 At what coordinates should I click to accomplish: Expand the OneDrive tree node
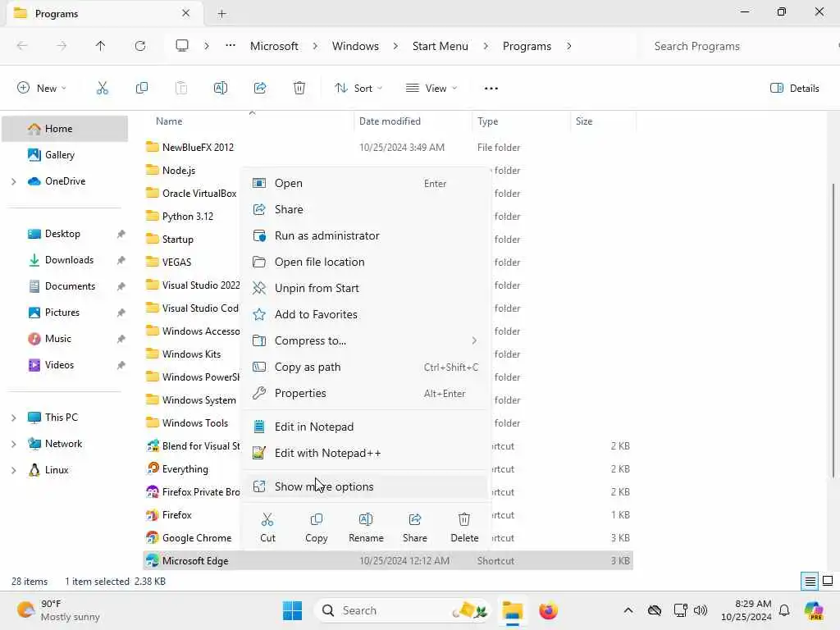[13, 181]
